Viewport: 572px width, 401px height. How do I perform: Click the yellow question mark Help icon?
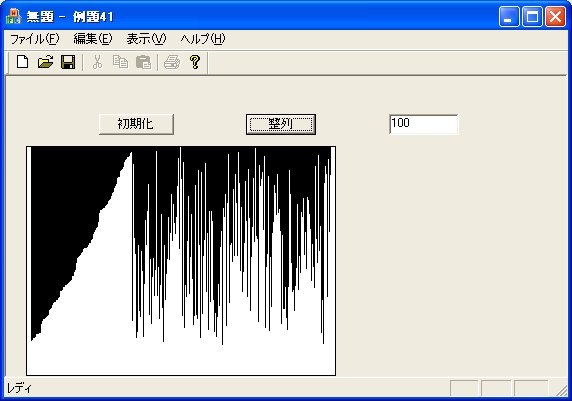[x=195, y=62]
